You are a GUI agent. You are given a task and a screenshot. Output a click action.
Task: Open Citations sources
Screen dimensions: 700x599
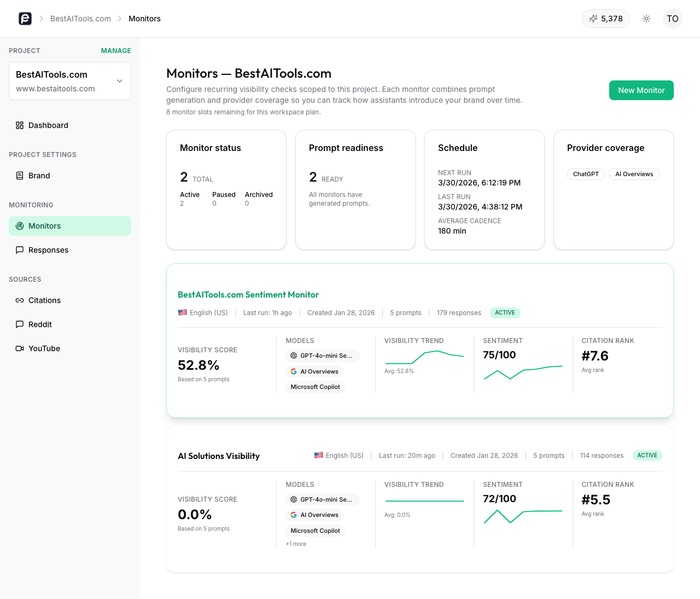[x=70, y=300]
